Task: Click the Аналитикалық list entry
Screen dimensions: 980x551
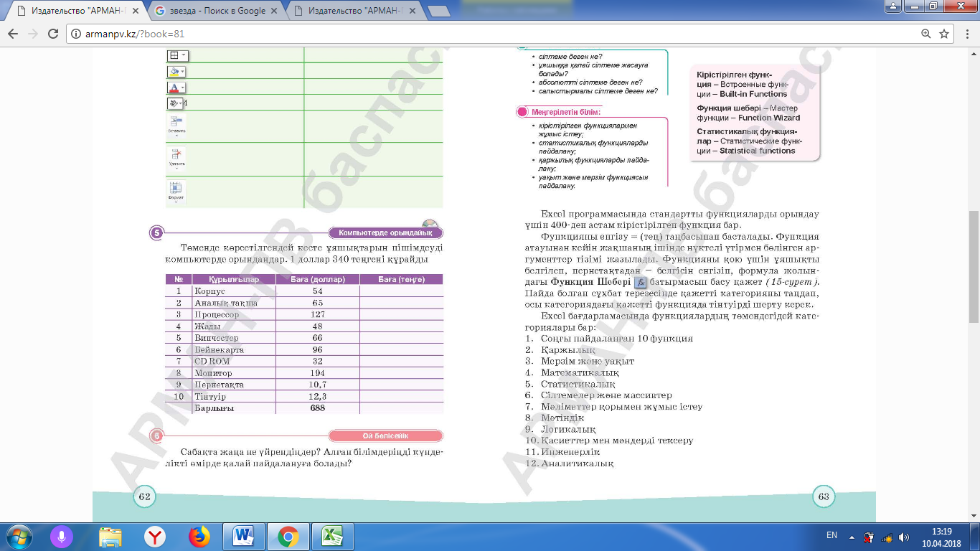Action: click(577, 463)
